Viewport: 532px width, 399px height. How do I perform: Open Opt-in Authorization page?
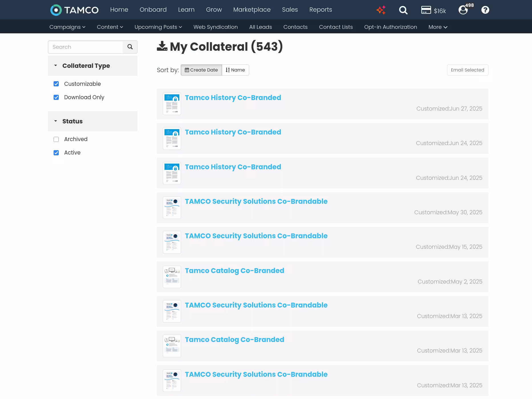click(391, 27)
